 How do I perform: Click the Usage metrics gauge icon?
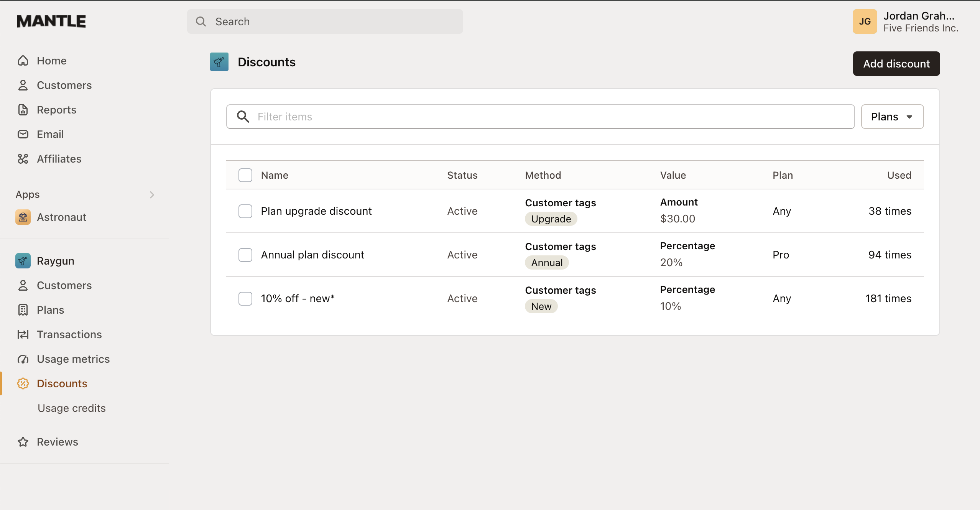tap(23, 359)
